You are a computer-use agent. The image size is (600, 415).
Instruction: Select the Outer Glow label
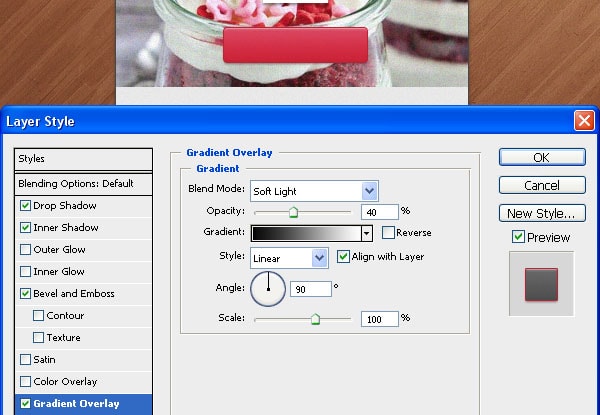pos(59,249)
